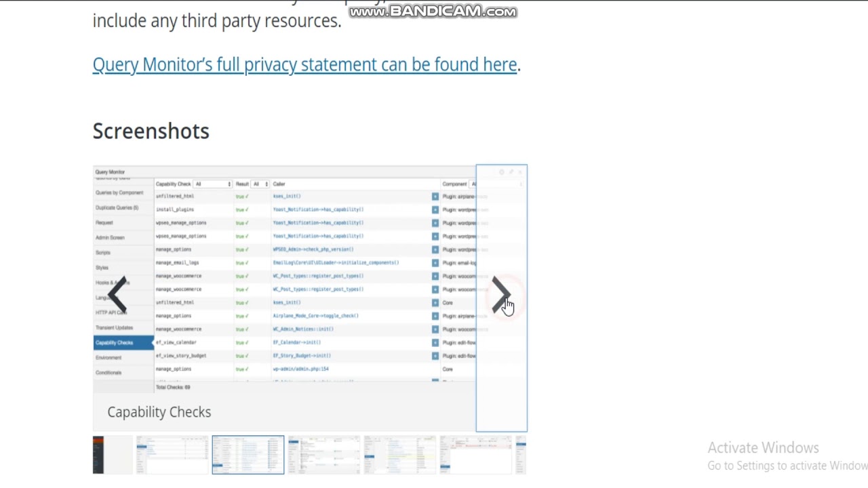Open the 'Admin Screen' sidebar item
868x488 pixels.
(x=110, y=238)
